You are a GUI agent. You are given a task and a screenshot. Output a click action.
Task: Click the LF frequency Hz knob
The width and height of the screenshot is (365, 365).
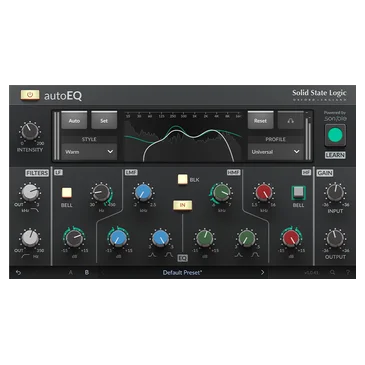point(101,192)
